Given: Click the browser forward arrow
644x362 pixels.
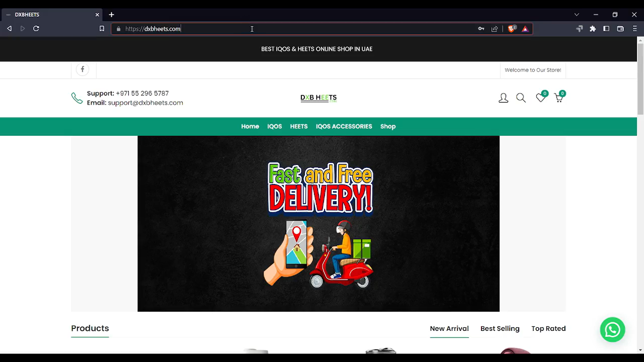Looking at the screenshot, I should [x=22, y=28].
